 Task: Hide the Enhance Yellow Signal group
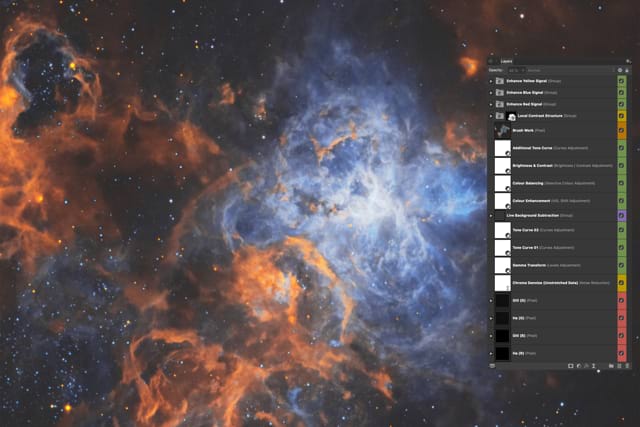(x=621, y=80)
